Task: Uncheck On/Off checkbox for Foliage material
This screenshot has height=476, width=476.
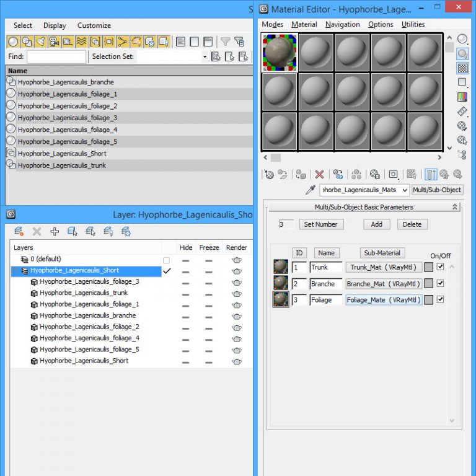Action: [x=441, y=299]
